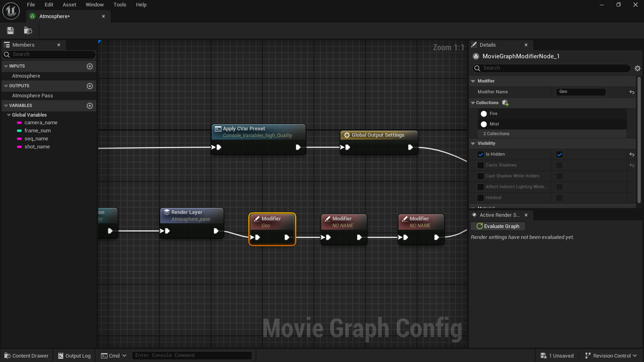Toggle the Casts Shadows value checkbox
This screenshot has height=362, width=644.
(x=559, y=165)
